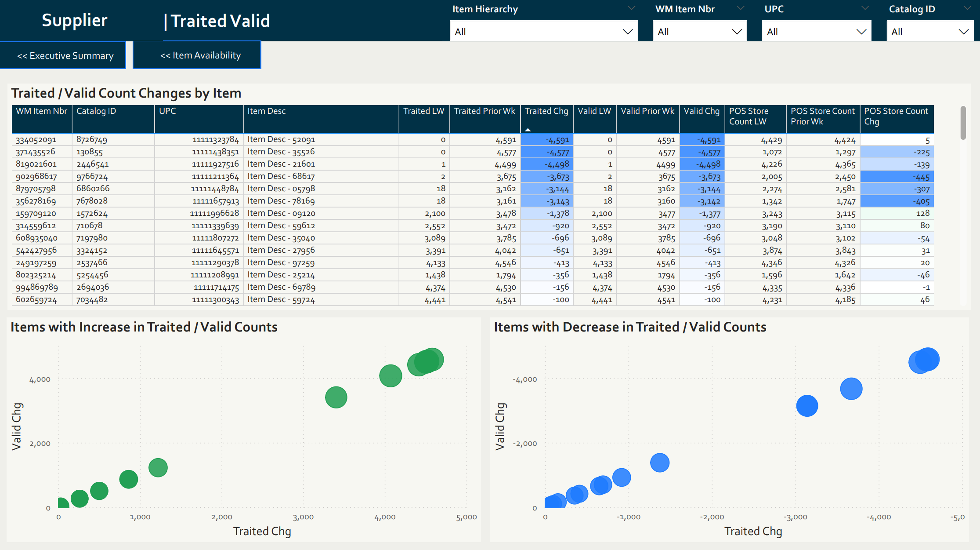Select the -445 POS Store Count Chg cell

[897, 177]
